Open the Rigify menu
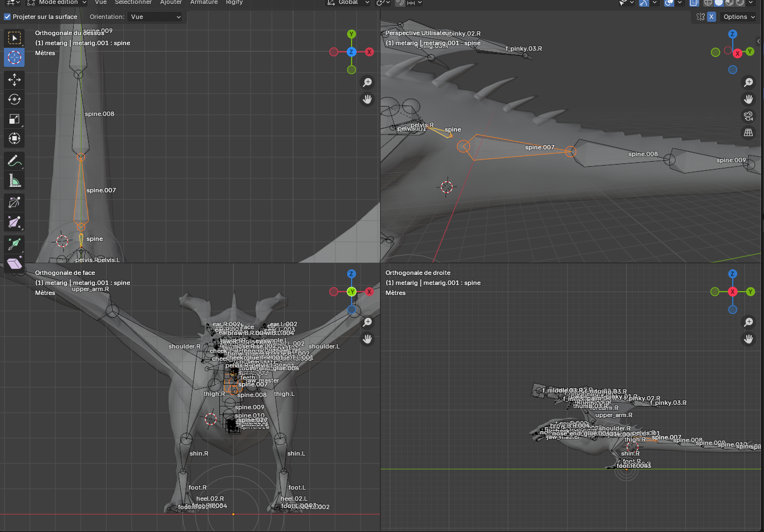This screenshot has height=532, width=764. pos(234,2)
